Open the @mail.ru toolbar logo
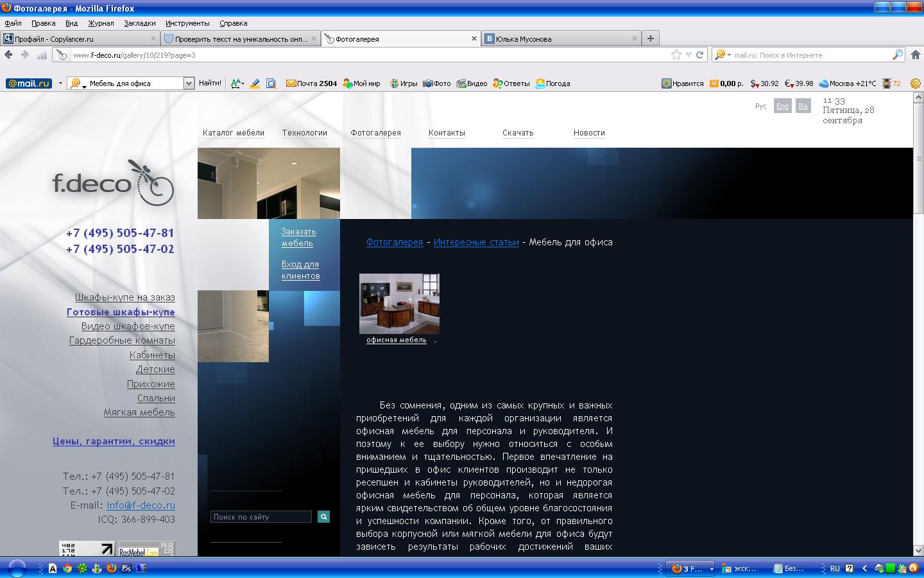 coord(29,83)
